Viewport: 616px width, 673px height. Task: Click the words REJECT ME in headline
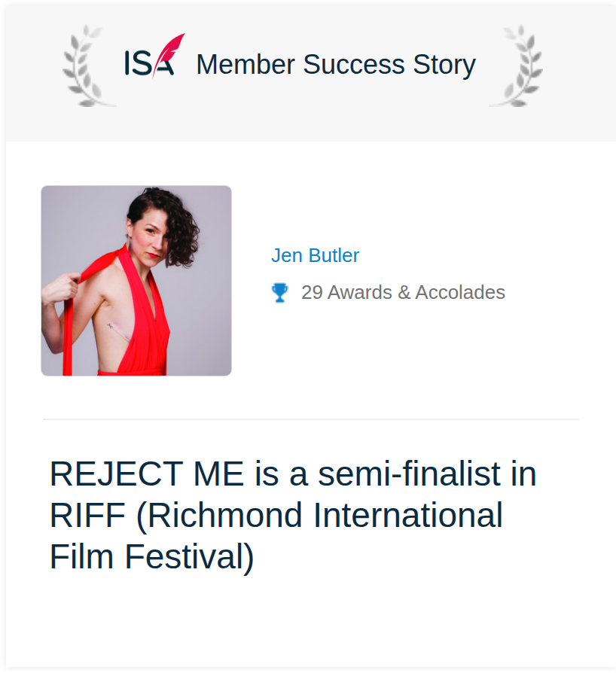tap(147, 474)
